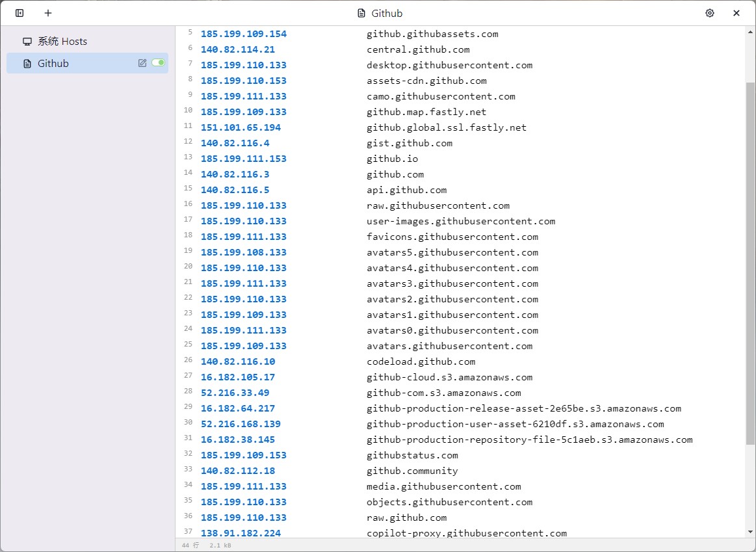Click hostname favicons.githubusercontent.com
Screen dimensions: 756x552
coord(452,237)
